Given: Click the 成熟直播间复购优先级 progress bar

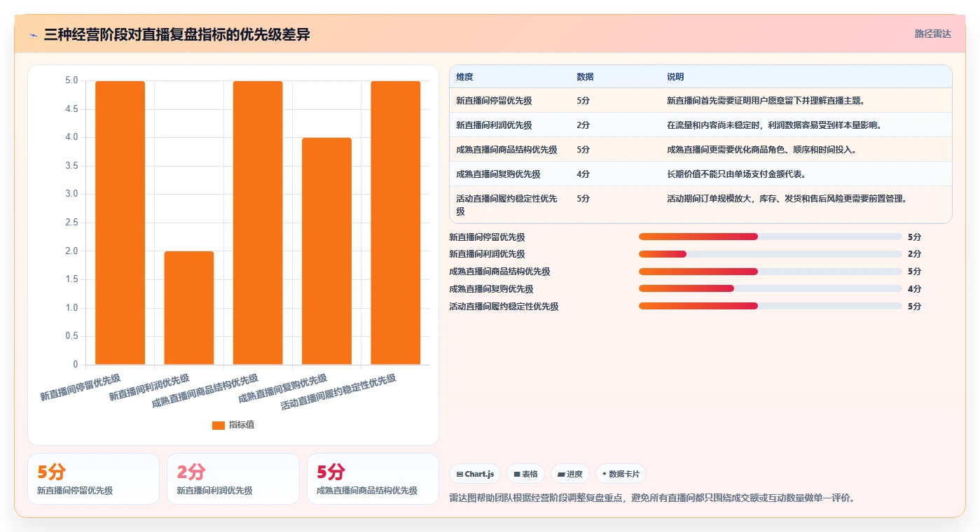Looking at the screenshot, I should (771, 288).
